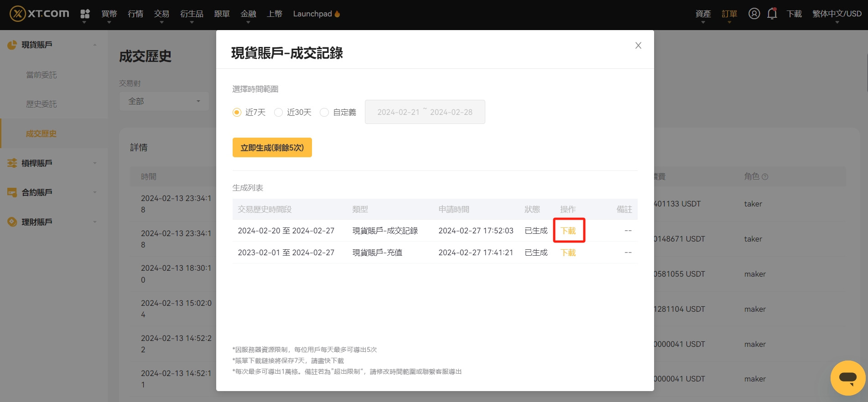This screenshot has height=402, width=868.
Task: Open the 衍生品 menu
Action: tap(192, 14)
